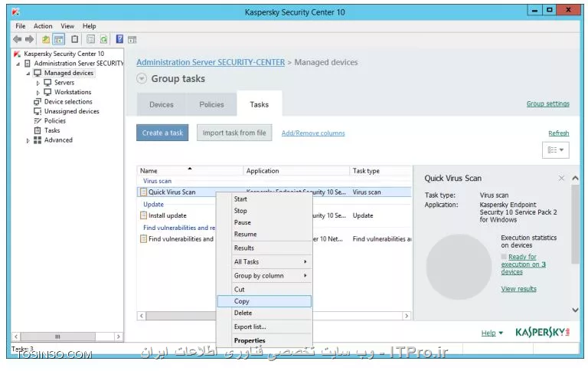588x371 pixels.
Task: Expand the Servers tree node
Action: tap(38, 83)
